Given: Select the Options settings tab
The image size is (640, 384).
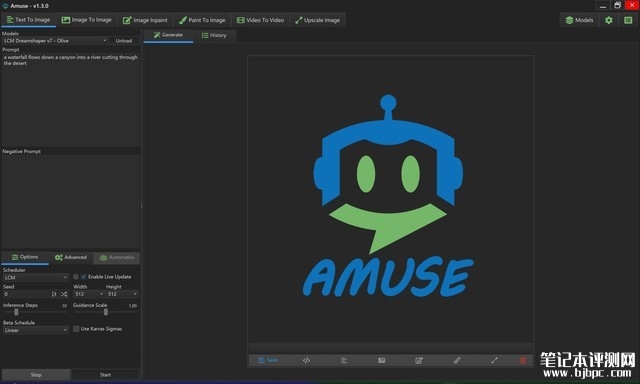Looking at the screenshot, I should click(x=25, y=257).
